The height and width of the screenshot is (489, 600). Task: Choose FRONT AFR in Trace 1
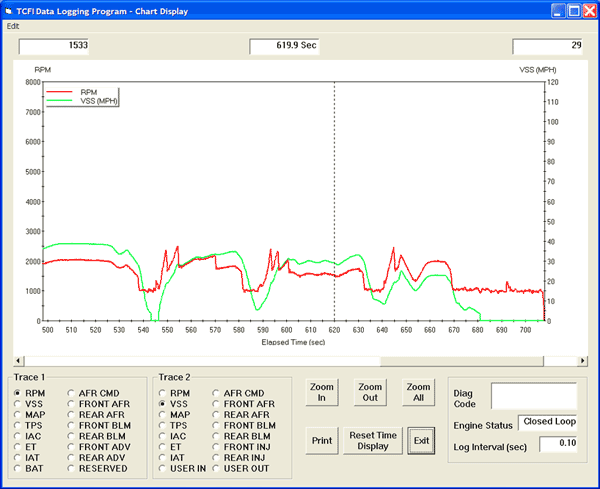[x=70, y=404]
